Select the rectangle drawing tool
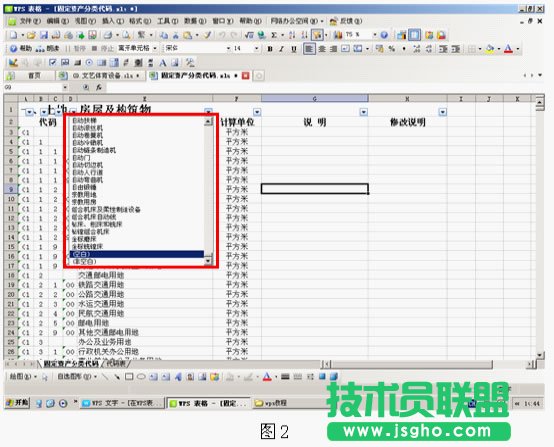 click(129, 377)
